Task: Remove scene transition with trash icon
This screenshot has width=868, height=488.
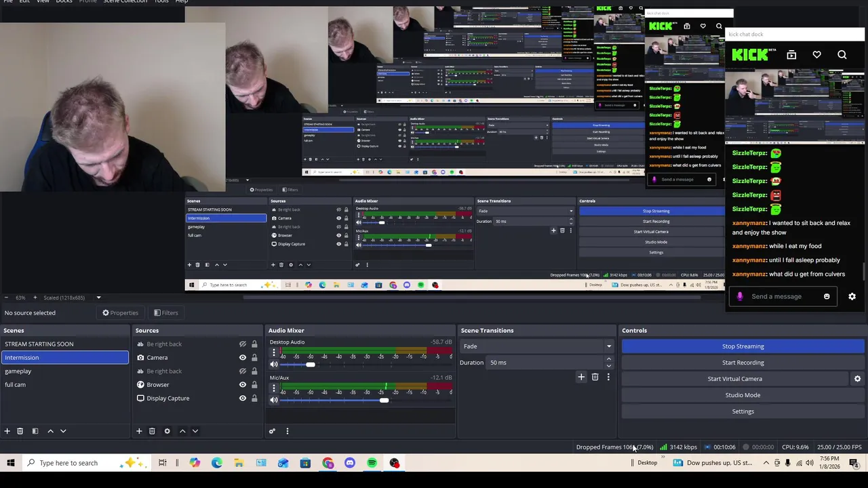Action: tap(595, 377)
